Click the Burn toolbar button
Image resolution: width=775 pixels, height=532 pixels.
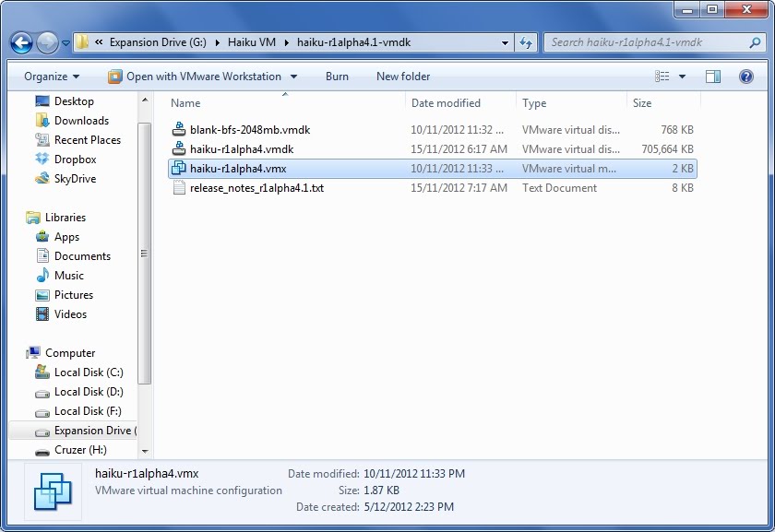click(337, 77)
